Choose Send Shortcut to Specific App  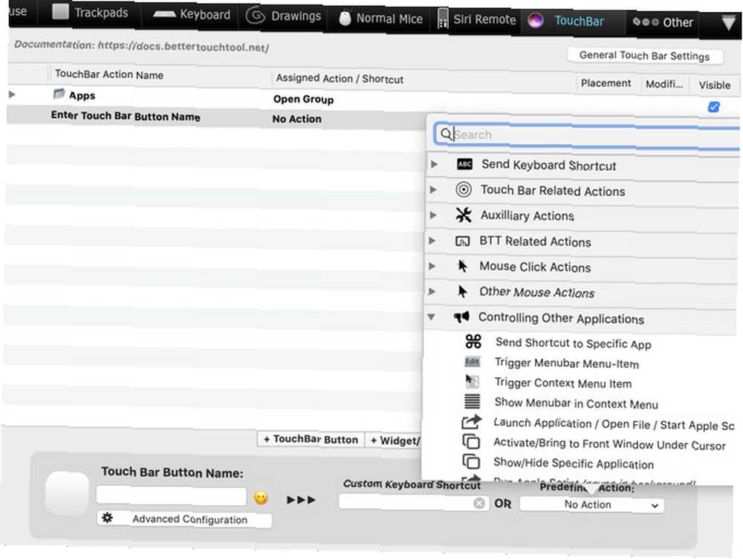(x=574, y=343)
